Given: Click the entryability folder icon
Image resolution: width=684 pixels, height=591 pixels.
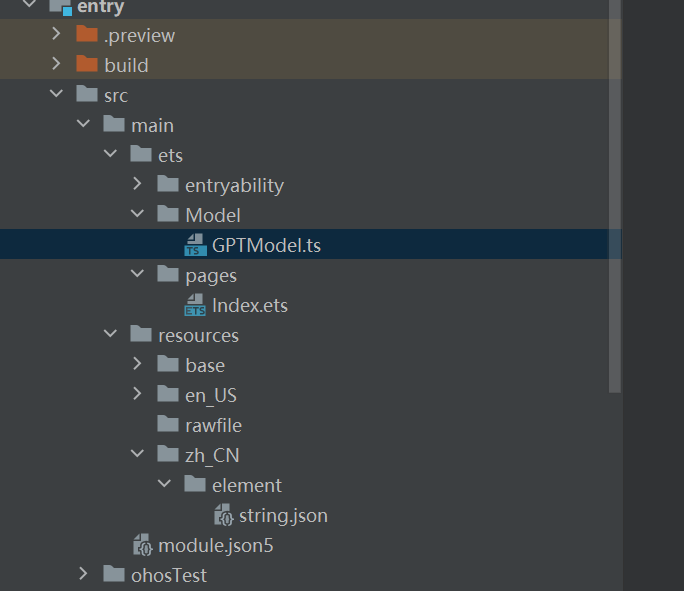Looking at the screenshot, I should click(x=168, y=184).
